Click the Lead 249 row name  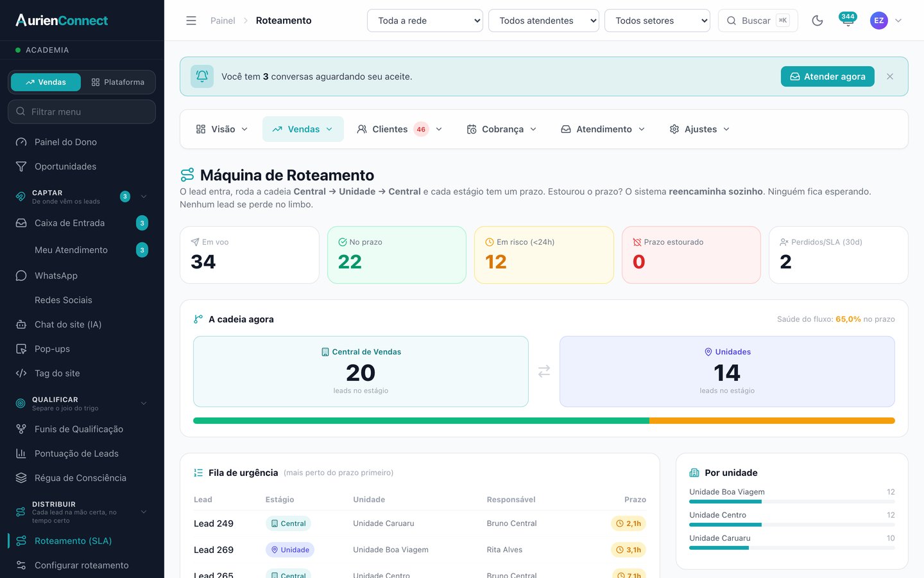(x=214, y=523)
